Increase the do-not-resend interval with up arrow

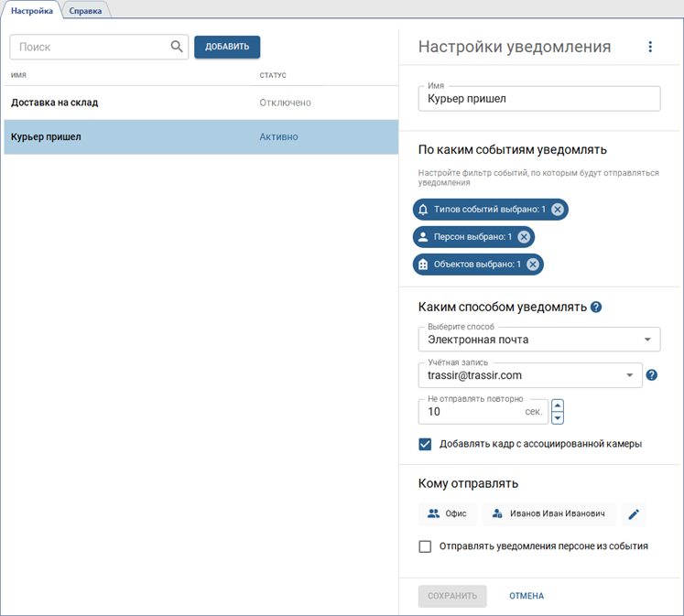click(x=558, y=405)
